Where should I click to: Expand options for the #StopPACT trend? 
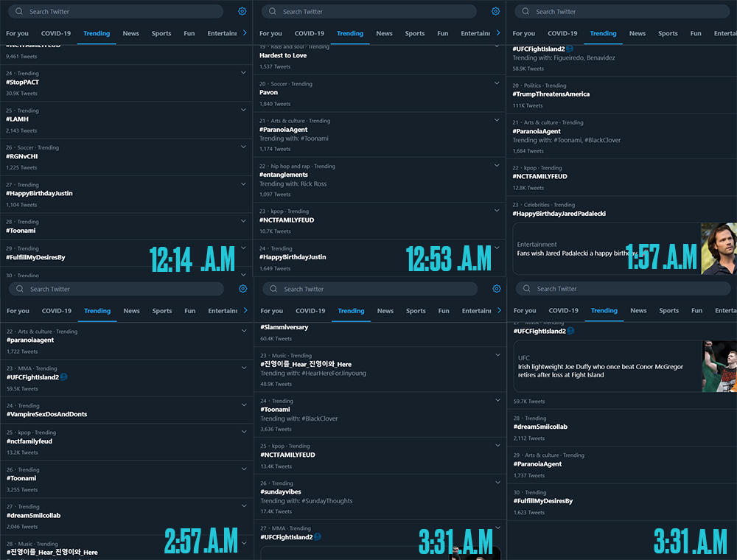point(243,73)
